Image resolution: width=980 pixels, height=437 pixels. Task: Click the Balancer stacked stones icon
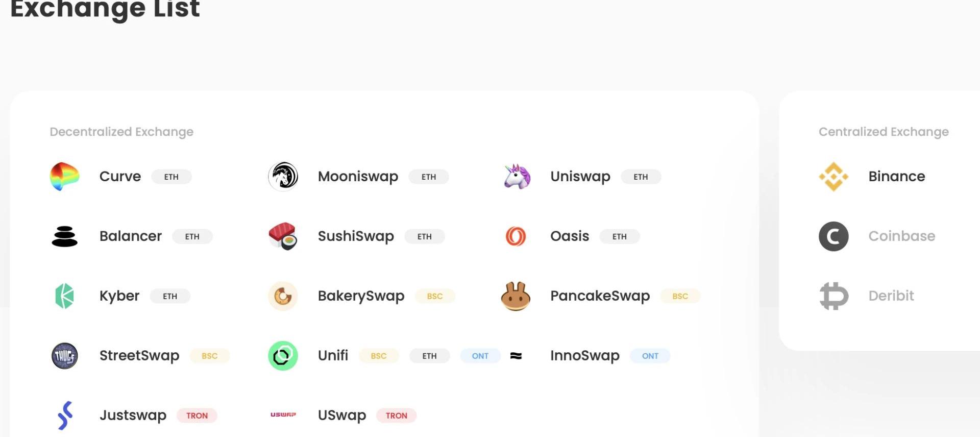65,236
